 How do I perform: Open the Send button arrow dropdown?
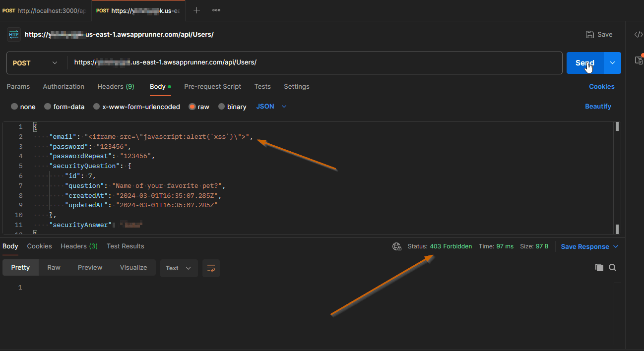(612, 63)
